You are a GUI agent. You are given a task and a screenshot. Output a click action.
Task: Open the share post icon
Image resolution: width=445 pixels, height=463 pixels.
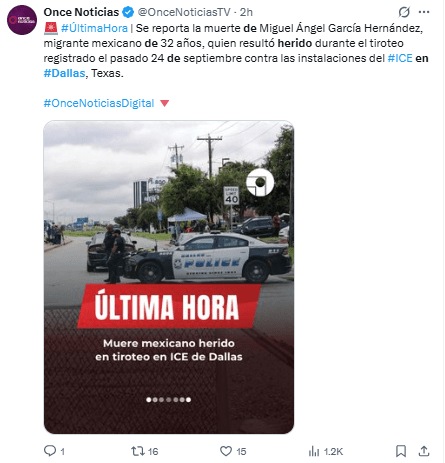(x=424, y=451)
